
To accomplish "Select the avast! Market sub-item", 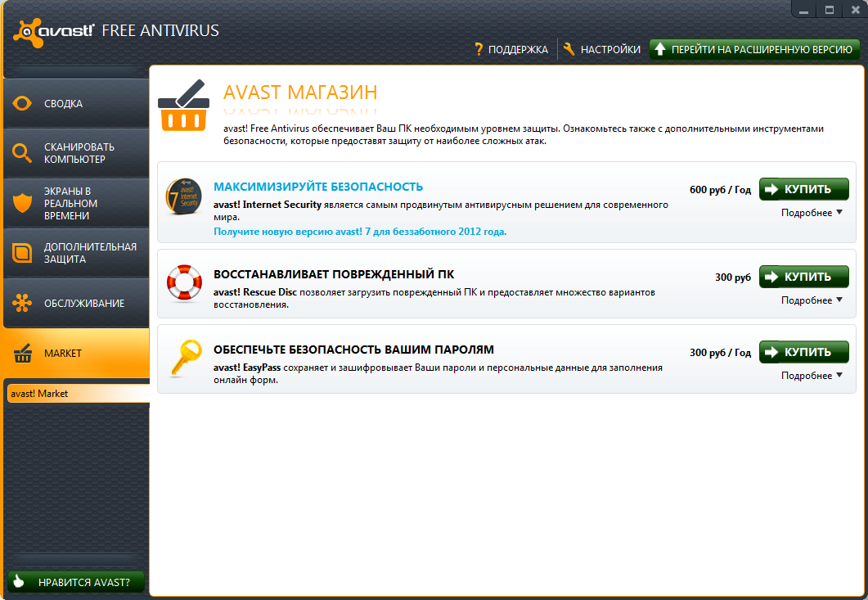I will point(78,394).
